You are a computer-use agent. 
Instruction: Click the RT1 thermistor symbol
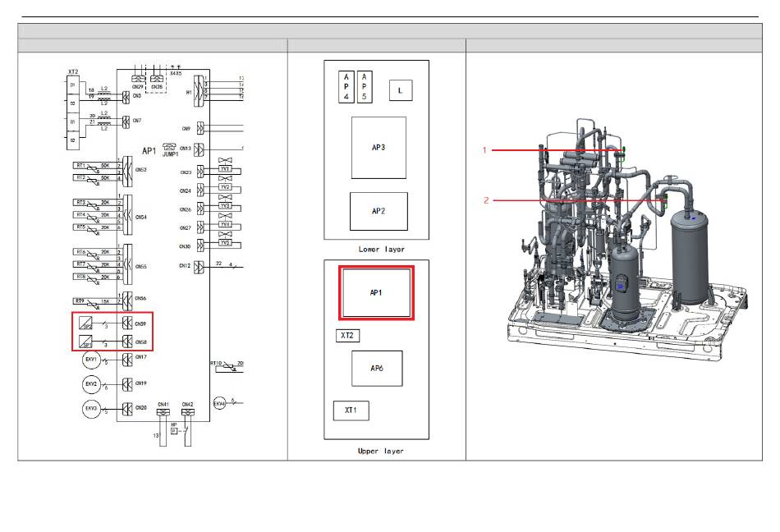point(92,167)
